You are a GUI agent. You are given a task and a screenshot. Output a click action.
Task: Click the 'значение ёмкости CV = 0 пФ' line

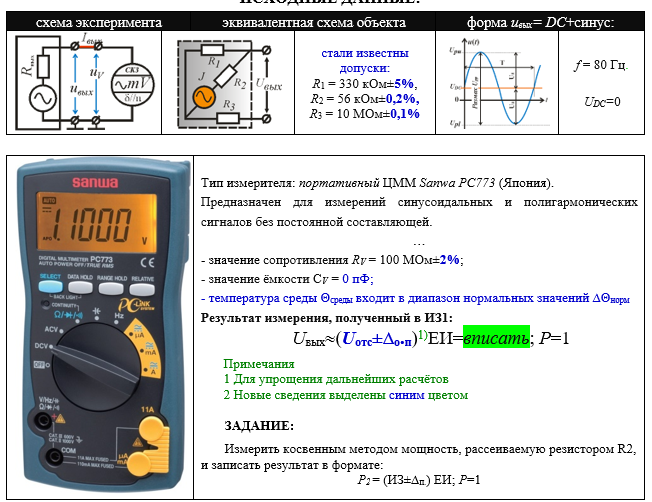pos(287,279)
